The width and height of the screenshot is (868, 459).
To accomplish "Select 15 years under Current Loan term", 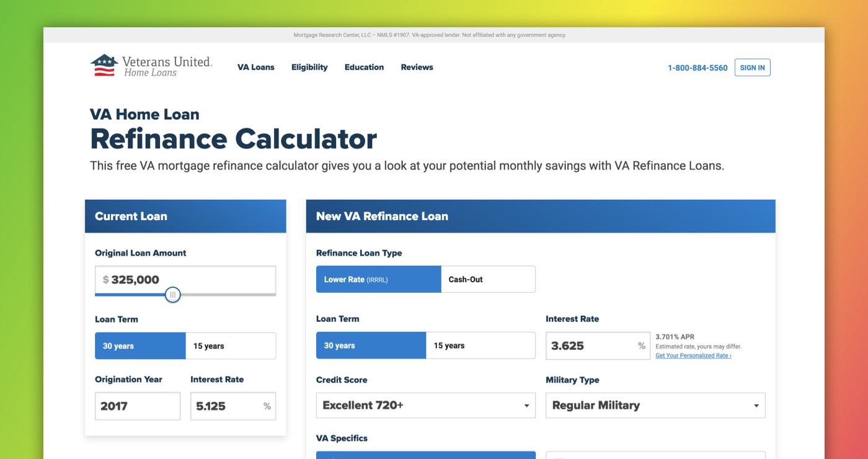I will point(231,345).
